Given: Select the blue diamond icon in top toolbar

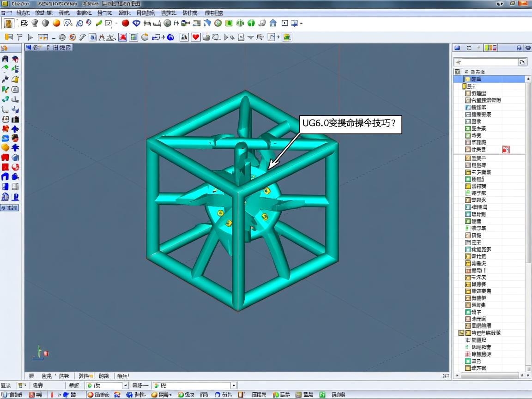Looking at the screenshot, I should 136,23.
